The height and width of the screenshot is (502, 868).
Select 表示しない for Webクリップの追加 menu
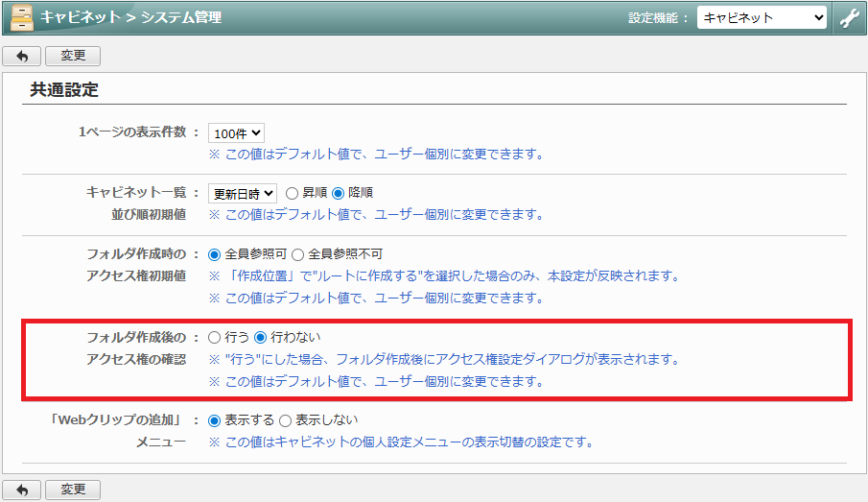(285, 420)
